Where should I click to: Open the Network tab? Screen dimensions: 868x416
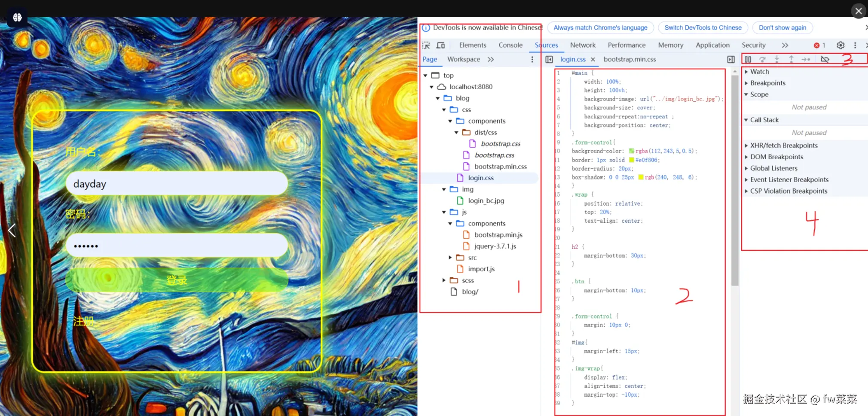click(x=583, y=45)
